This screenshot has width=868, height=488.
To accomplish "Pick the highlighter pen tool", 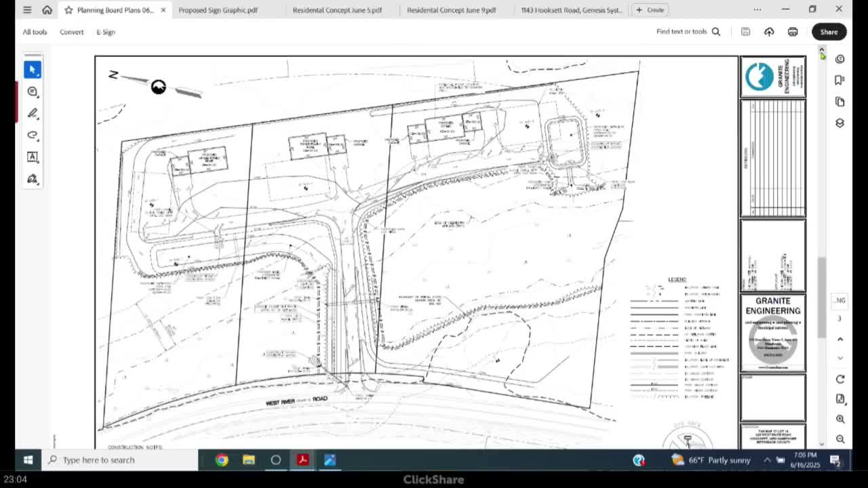I will pos(33,113).
